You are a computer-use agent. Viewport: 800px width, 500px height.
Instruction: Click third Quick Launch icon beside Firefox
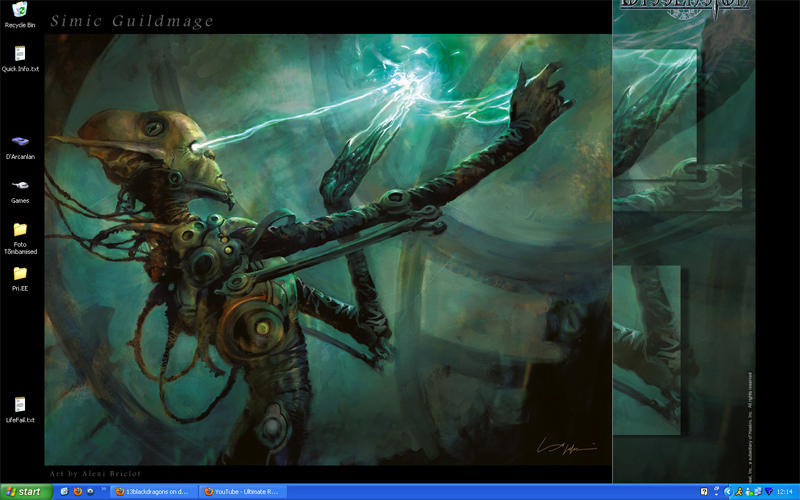(90, 491)
